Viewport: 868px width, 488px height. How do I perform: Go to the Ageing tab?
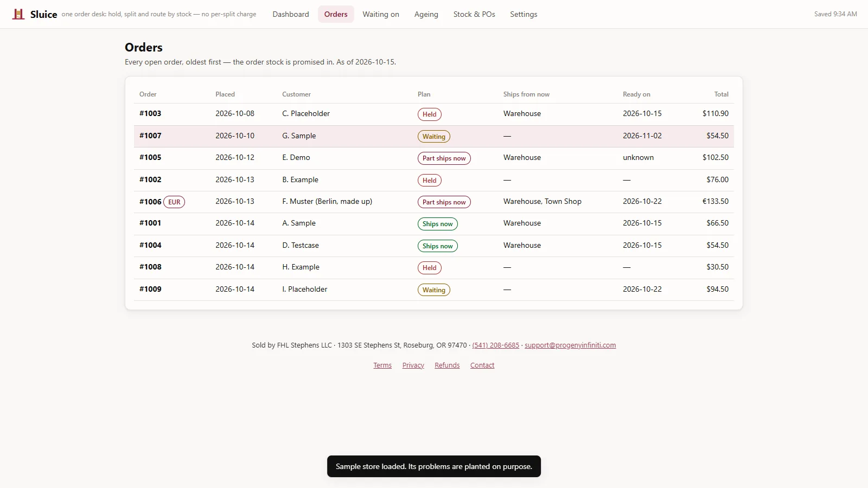coord(426,14)
